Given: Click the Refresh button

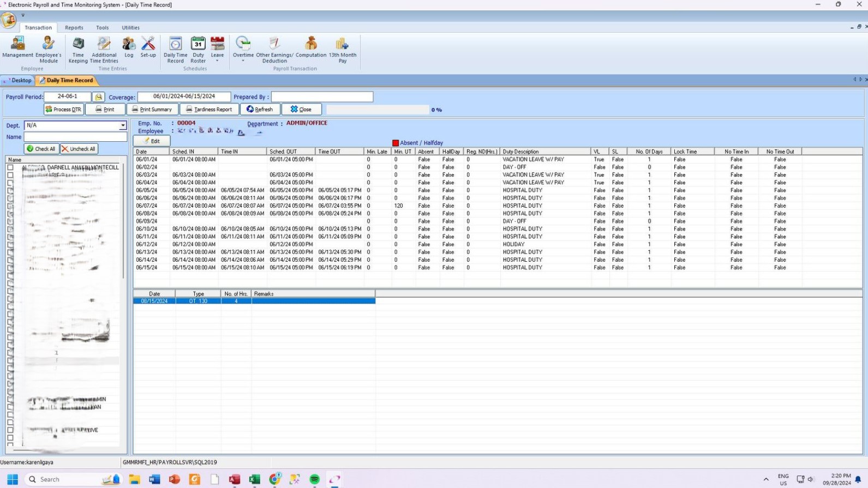Looking at the screenshot, I should [x=260, y=109].
